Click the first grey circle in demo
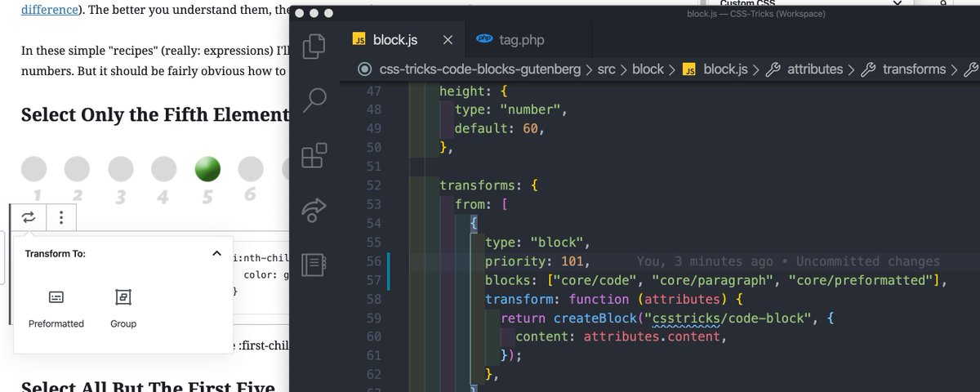This screenshot has width=980, height=392. (35, 168)
